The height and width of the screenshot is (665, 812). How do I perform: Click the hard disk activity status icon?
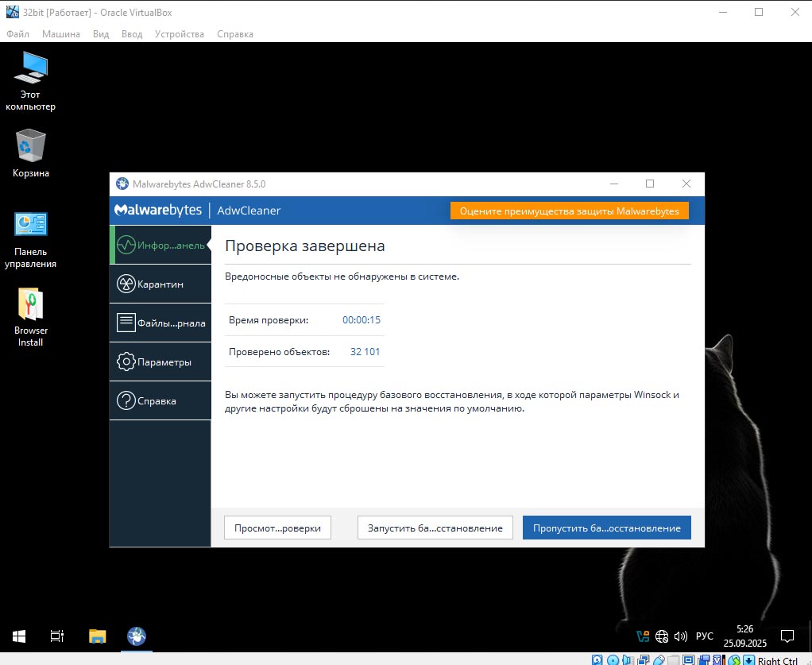click(x=597, y=659)
